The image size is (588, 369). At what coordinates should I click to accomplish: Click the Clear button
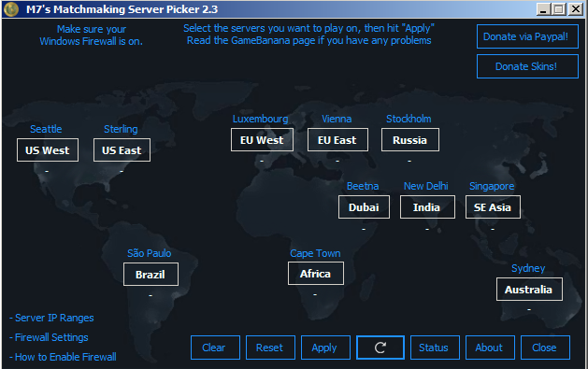[215, 348]
